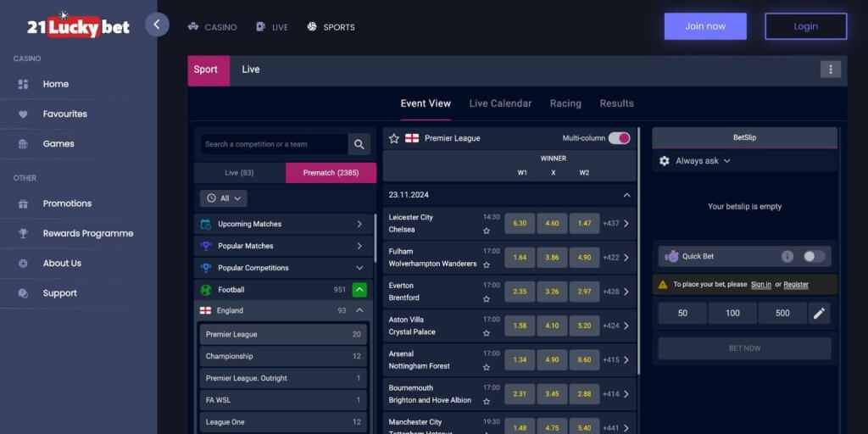The image size is (868, 434).
Task: Click the competition search field
Action: (x=274, y=144)
